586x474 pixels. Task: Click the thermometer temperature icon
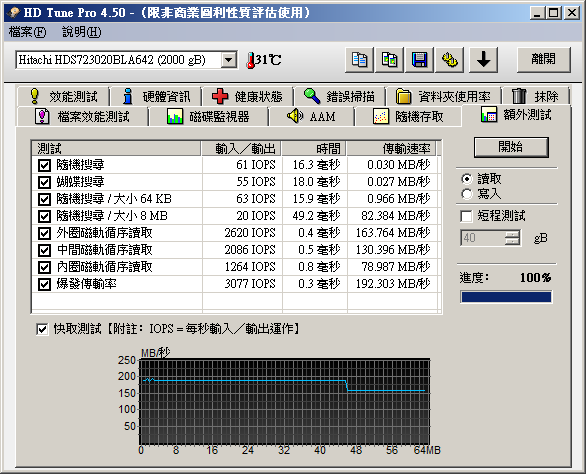tap(250, 60)
